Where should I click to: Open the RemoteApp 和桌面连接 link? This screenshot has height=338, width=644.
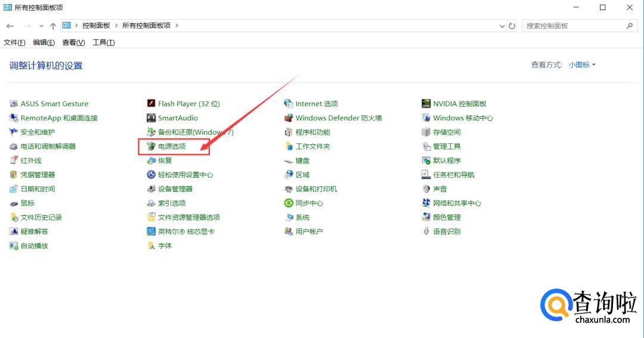[59, 118]
